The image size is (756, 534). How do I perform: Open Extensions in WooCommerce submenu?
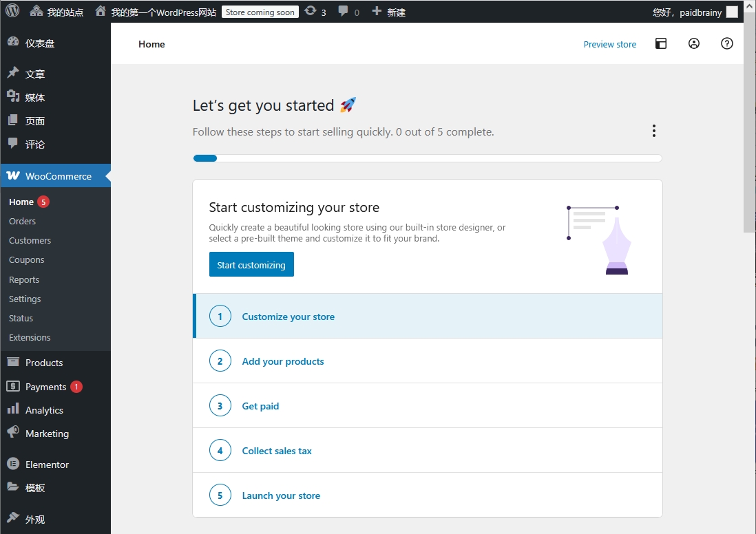coord(30,337)
